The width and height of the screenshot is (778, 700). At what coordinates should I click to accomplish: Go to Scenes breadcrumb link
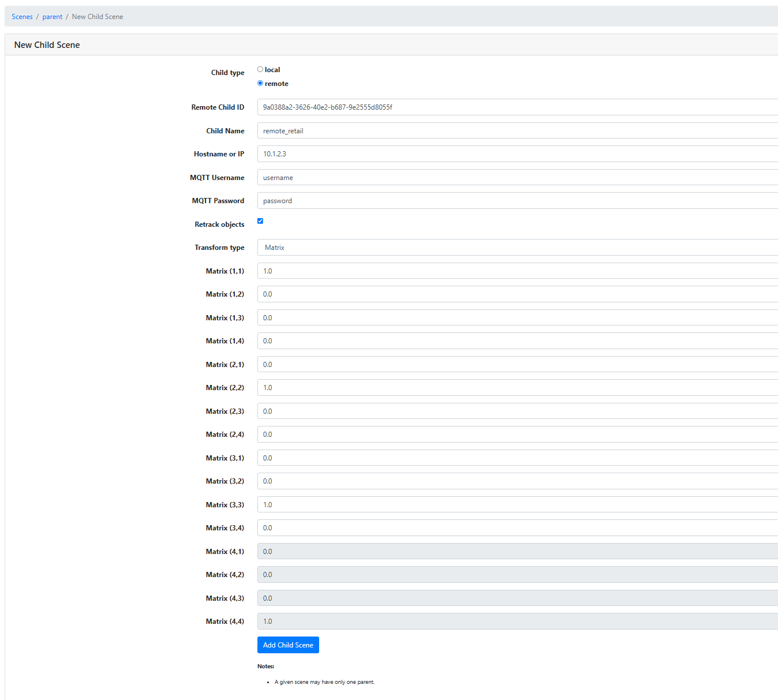click(x=22, y=17)
